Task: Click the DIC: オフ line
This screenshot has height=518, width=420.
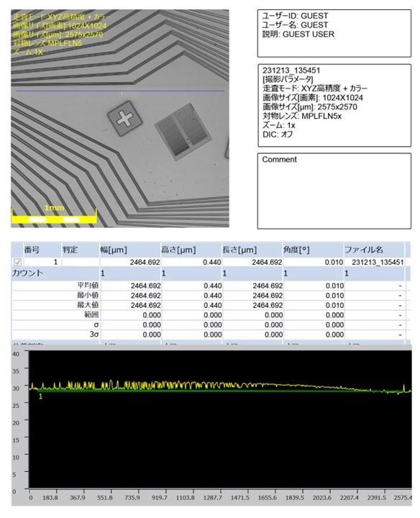Action: click(x=278, y=135)
